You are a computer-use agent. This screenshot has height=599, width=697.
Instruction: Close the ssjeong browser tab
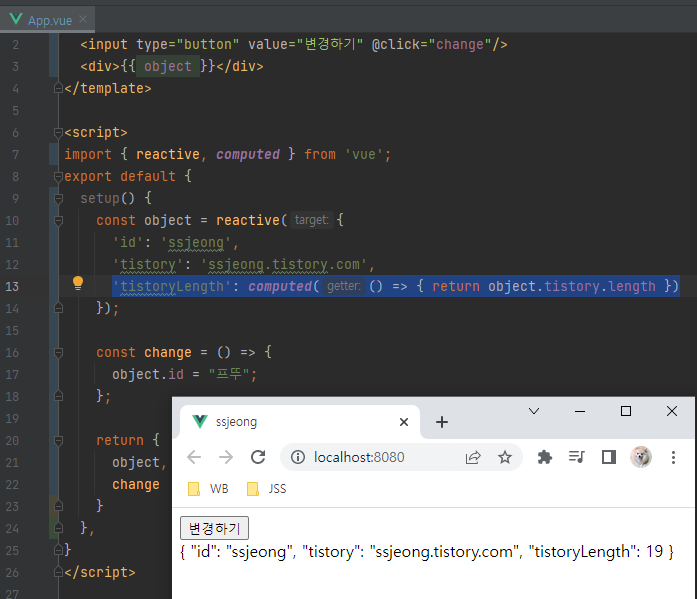(x=404, y=422)
